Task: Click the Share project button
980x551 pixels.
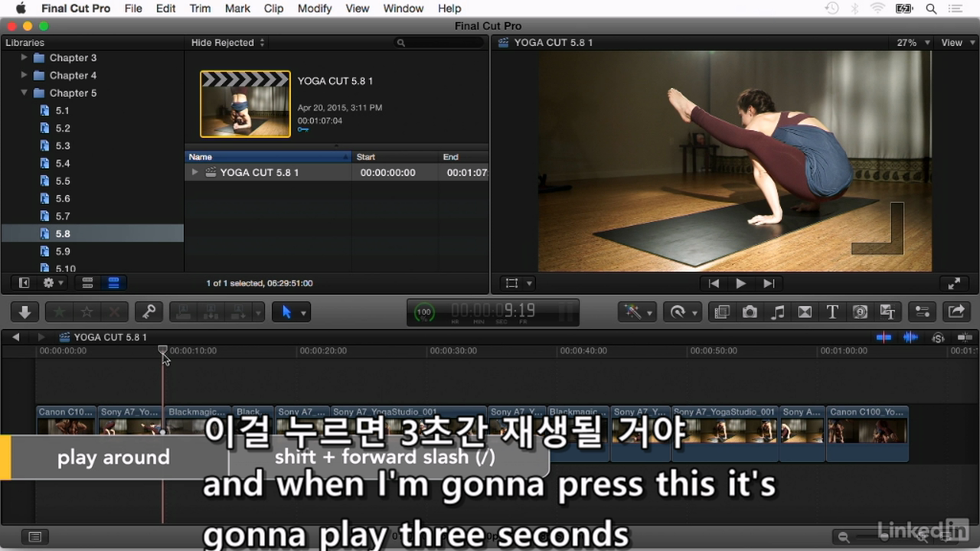Action: [x=955, y=311]
